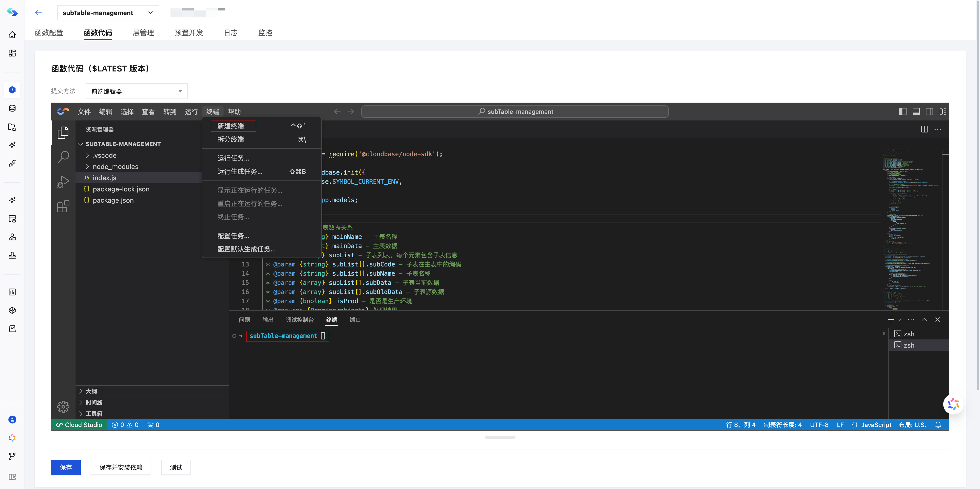Screen dimensions: 980x489
Task: Select 新建终端 menu entry
Action: (x=262, y=126)
